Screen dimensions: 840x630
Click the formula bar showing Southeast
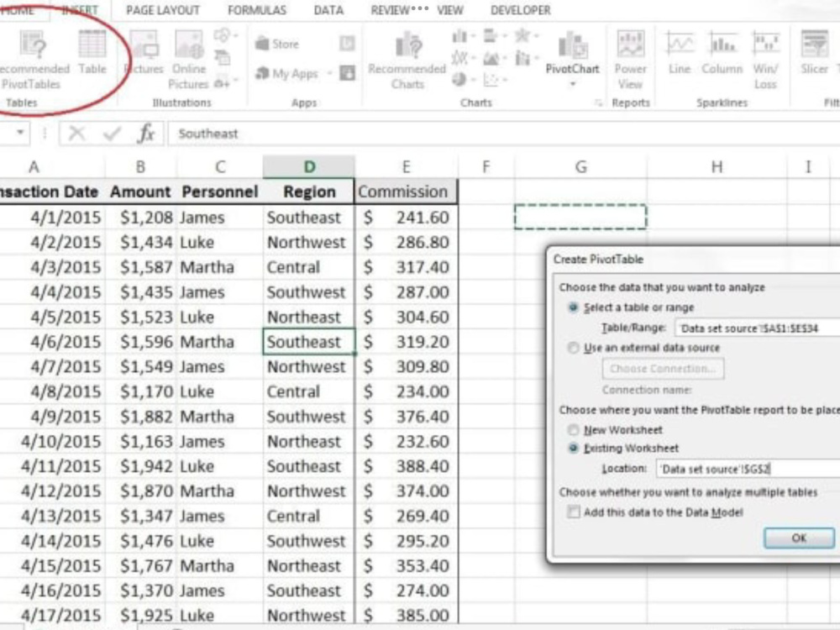[503, 134]
